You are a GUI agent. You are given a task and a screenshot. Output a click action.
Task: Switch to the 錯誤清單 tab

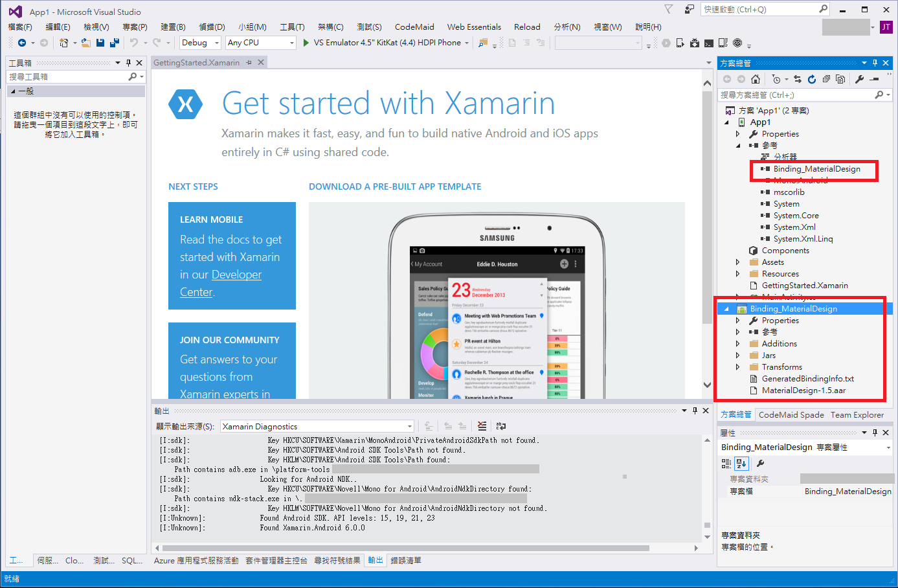pyautogui.click(x=406, y=561)
